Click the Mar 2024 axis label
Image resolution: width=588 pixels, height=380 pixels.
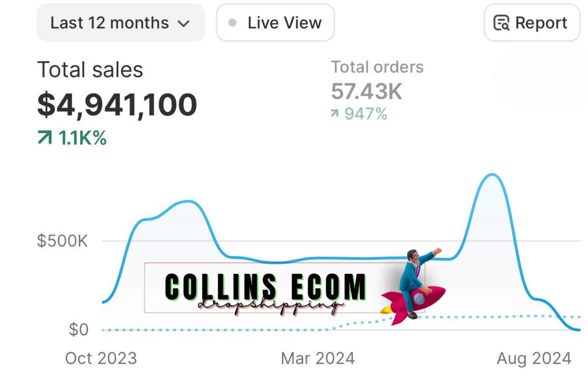point(318,359)
